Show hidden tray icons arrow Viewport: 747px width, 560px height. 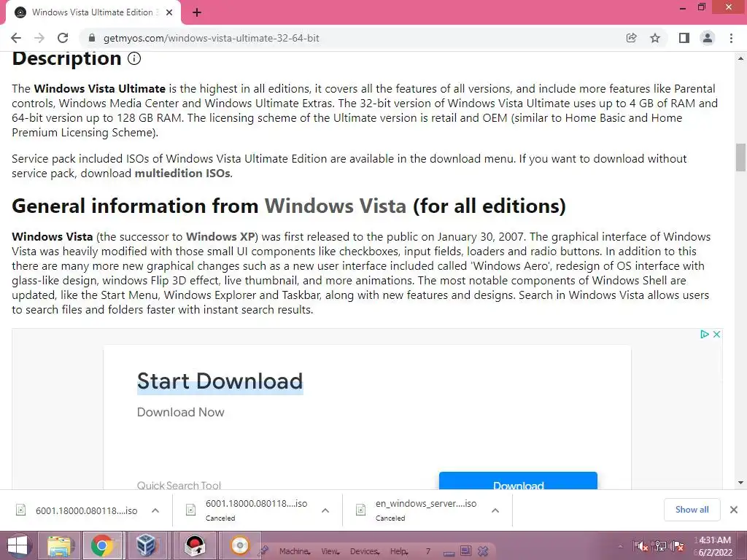620,546
